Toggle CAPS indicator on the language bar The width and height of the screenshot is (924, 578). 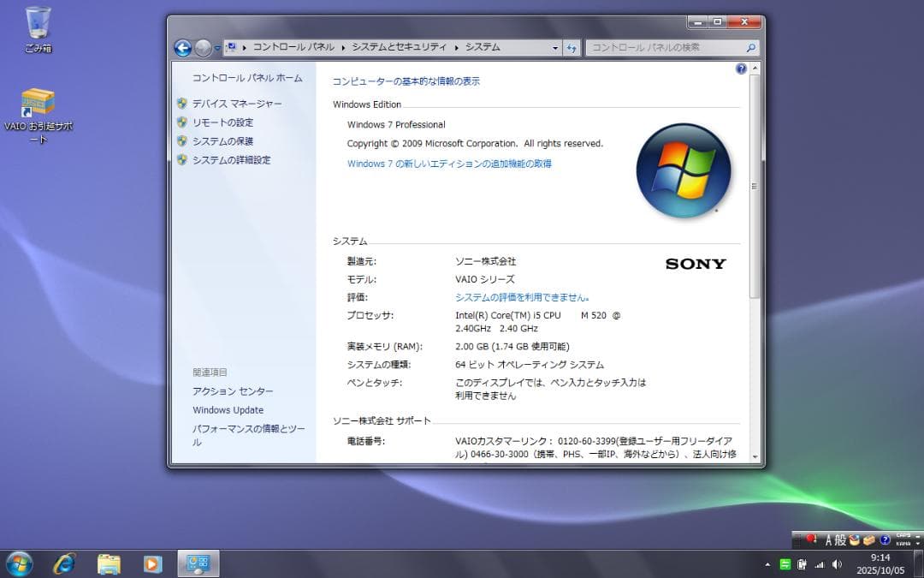[x=903, y=535]
